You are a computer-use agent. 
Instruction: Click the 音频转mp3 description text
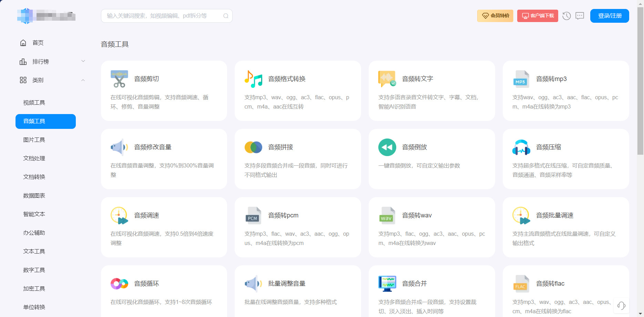[x=565, y=102]
